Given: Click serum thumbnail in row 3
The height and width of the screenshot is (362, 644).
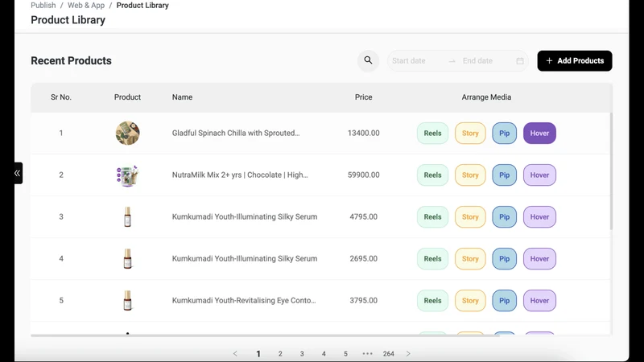Looking at the screenshot, I should point(127,216).
